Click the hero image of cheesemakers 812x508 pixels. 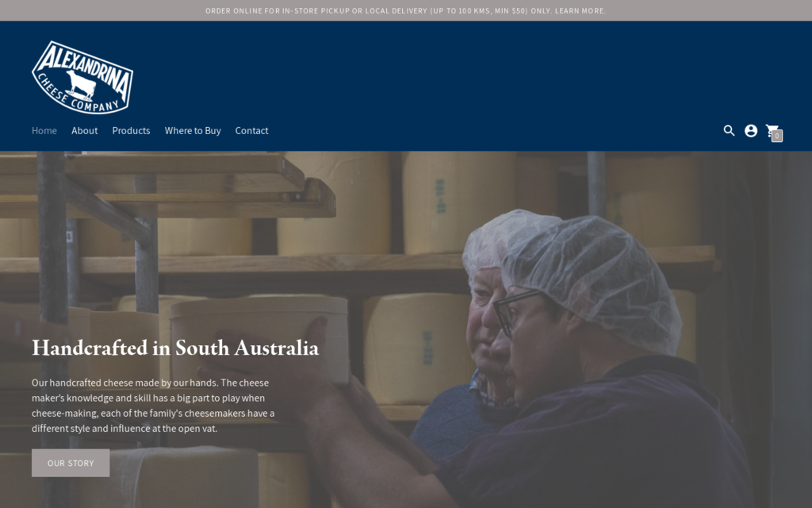(406, 329)
